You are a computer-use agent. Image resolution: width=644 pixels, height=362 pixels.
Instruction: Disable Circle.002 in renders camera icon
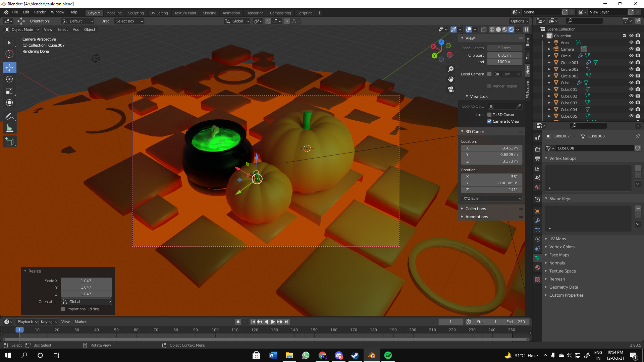tap(638, 69)
